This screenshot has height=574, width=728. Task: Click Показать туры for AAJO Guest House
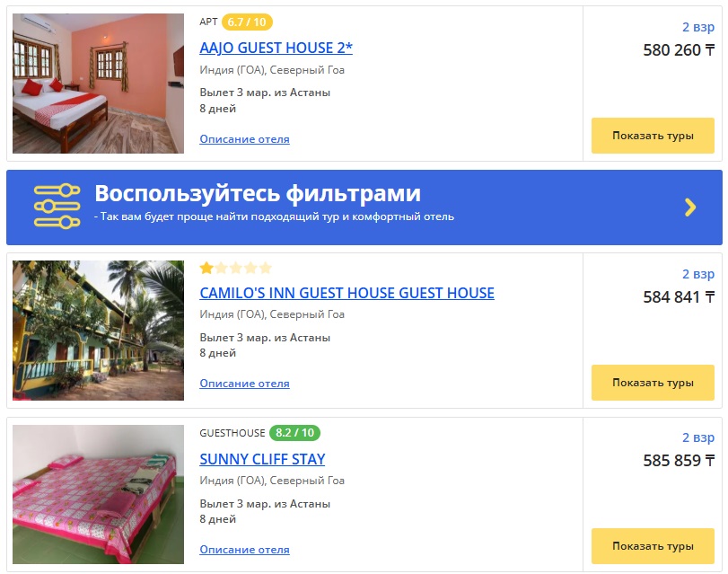click(x=653, y=136)
